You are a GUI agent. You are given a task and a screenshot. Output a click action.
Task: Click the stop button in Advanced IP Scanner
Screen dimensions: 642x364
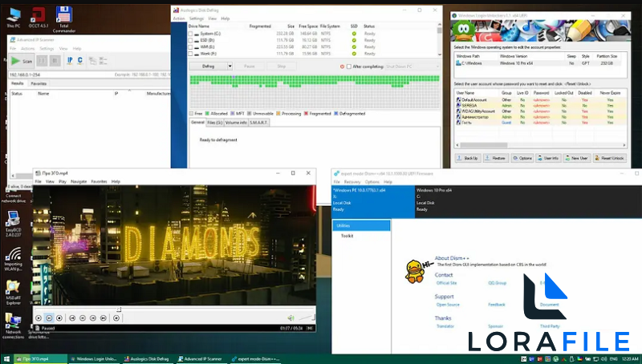click(55, 61)
